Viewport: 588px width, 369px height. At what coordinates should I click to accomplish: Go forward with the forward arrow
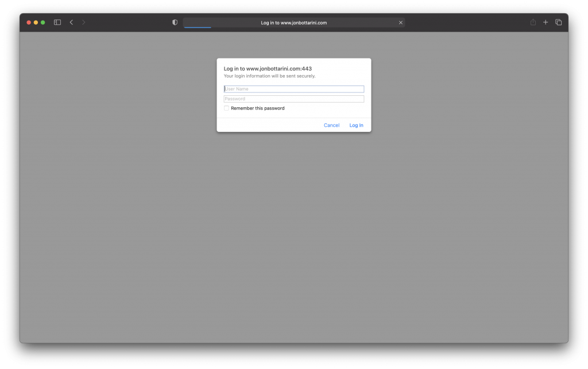(84, 22)
